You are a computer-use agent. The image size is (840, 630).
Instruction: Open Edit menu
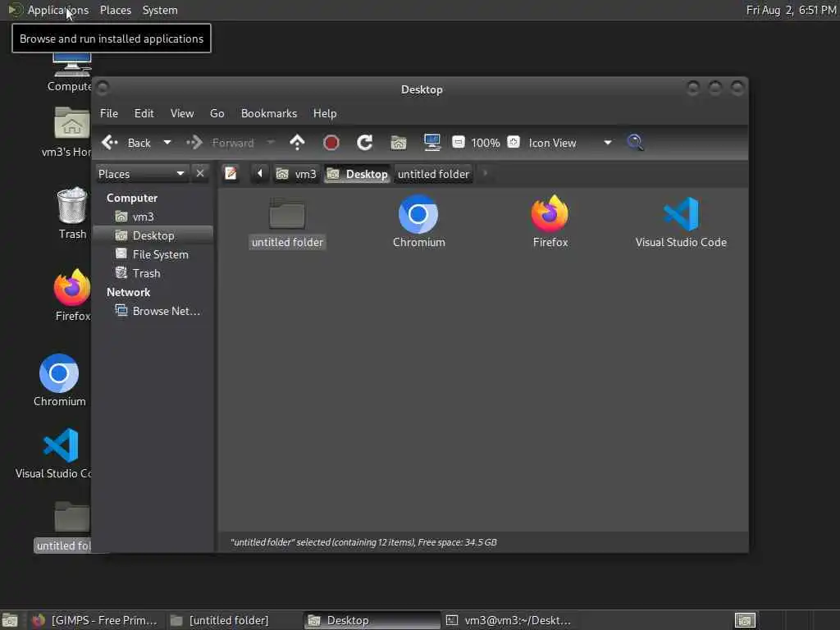144,113
